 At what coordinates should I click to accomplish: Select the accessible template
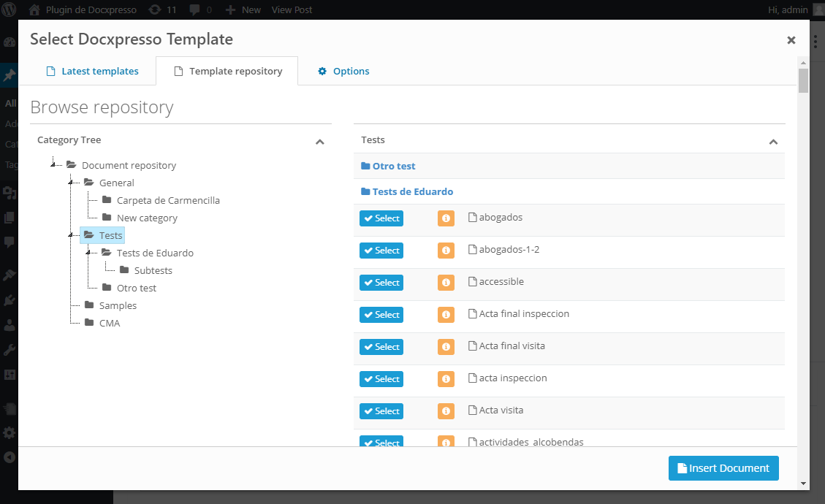[x=381, y=283]
